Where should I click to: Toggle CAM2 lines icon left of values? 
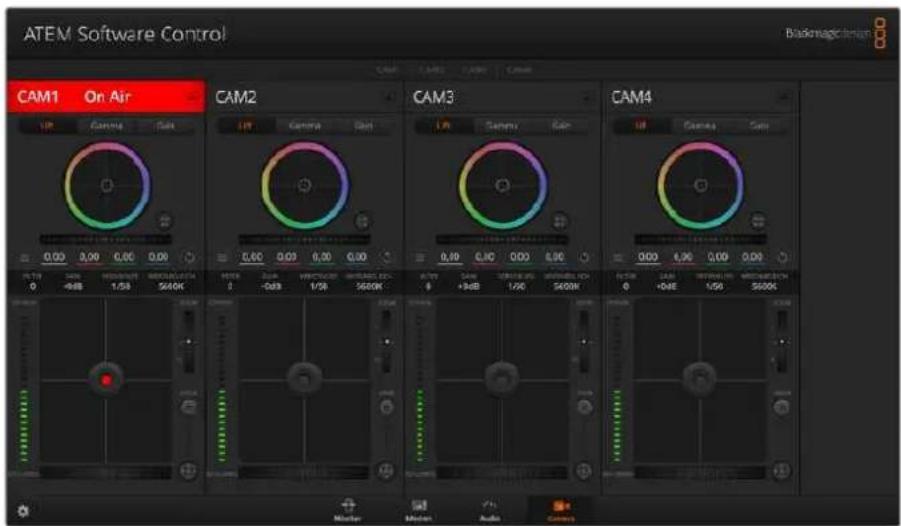click(x=222, y=258)
